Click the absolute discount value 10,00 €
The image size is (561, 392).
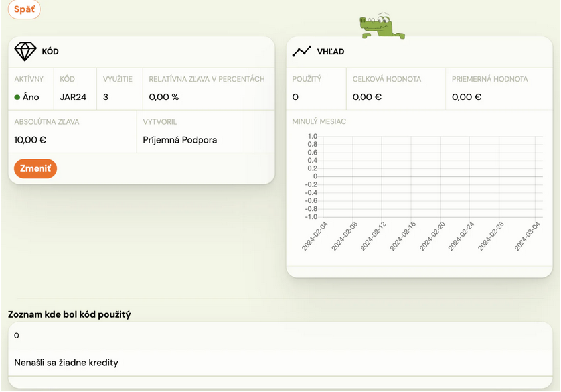(30, 140)
